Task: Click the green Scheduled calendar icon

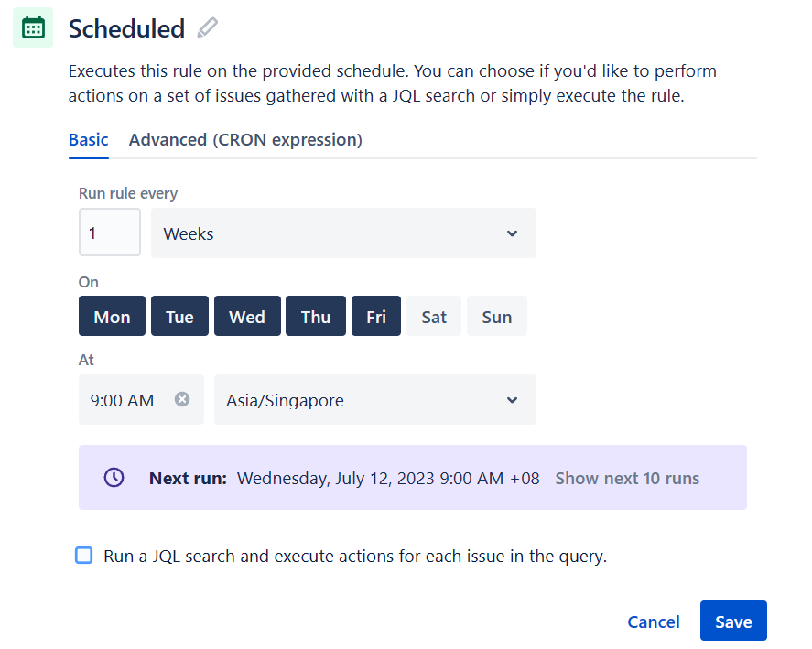Action: pos(33,27)
